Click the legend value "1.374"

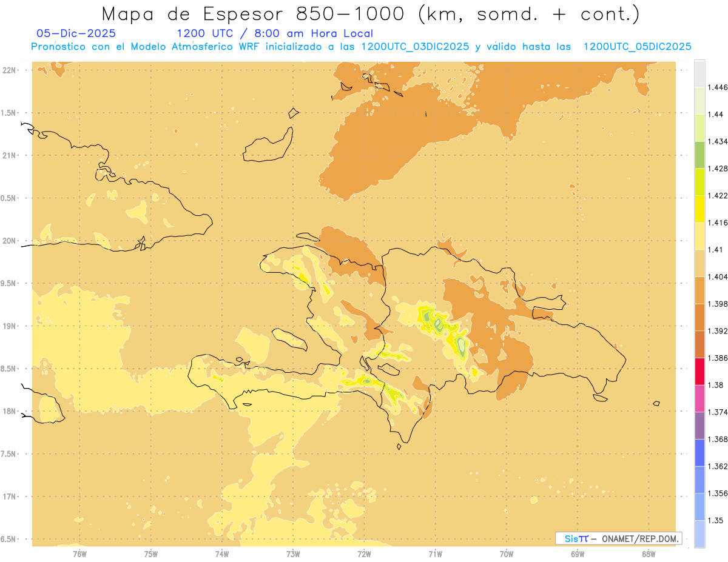coord(718,412)
